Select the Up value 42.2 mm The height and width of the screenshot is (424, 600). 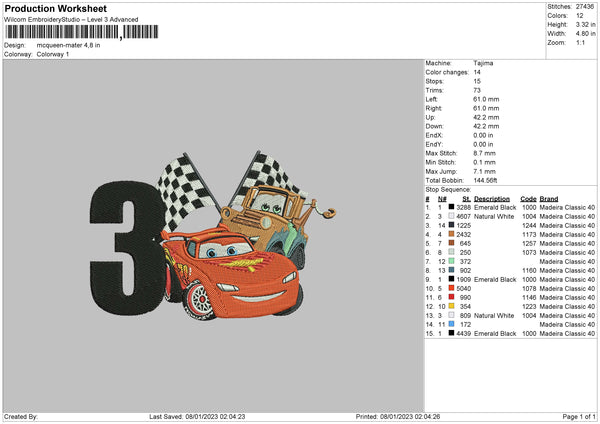click(x=486, y=117)
